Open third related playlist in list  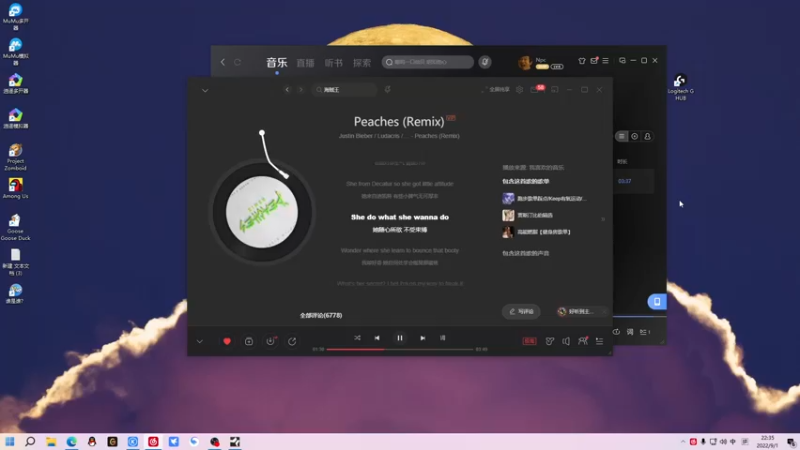pos(536,232)
